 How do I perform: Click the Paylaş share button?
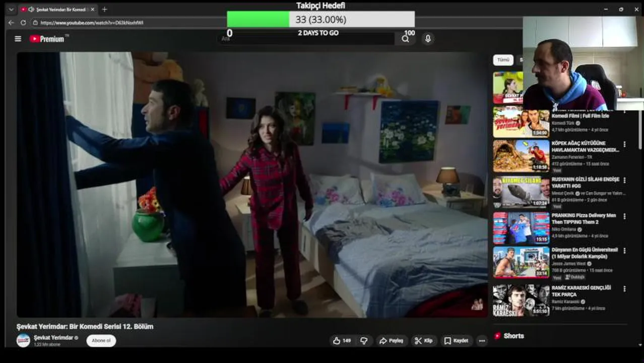[x=391, y=341]
